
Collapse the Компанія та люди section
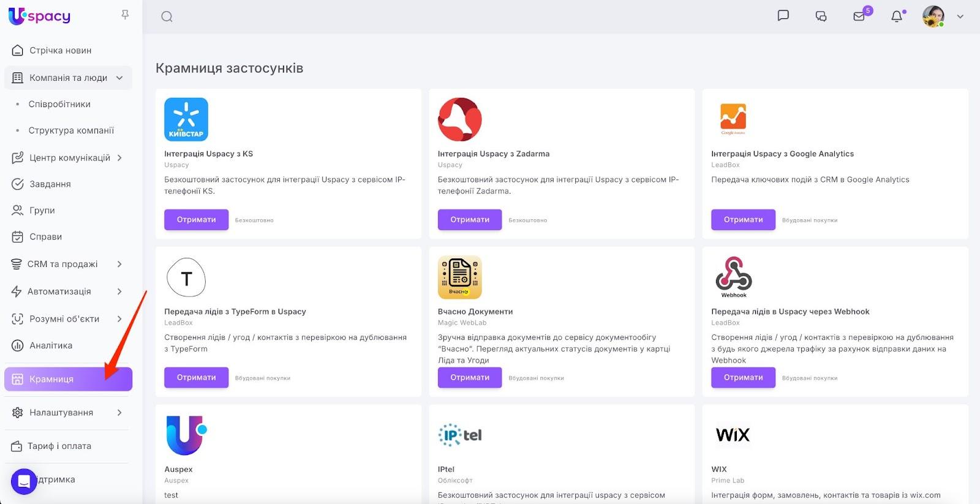[119, 78]
